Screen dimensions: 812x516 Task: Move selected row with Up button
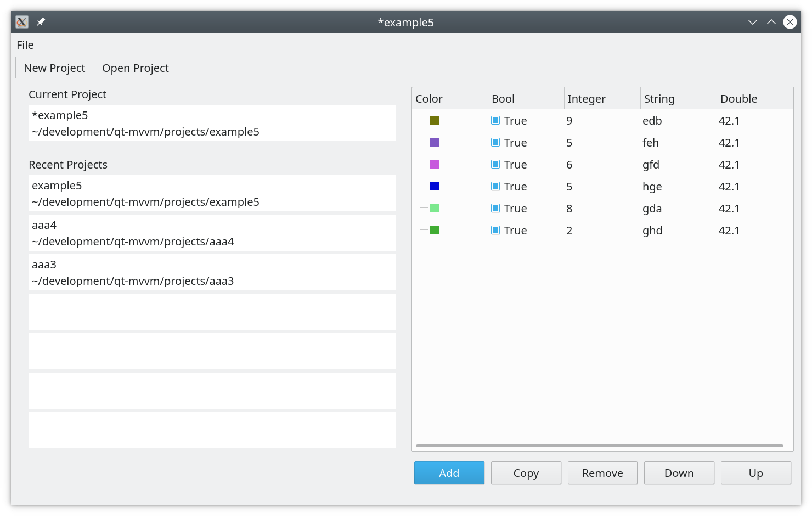point(756,473)
